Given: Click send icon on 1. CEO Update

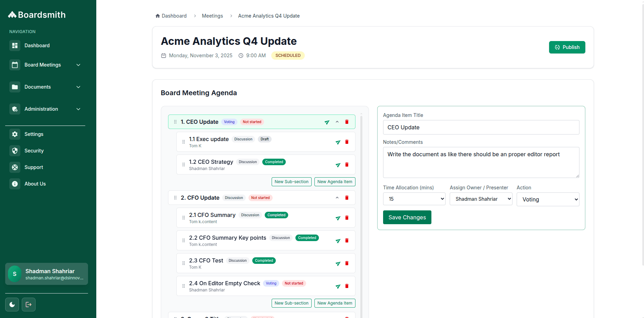Looking at the screenshot, I should pos(327,122).
